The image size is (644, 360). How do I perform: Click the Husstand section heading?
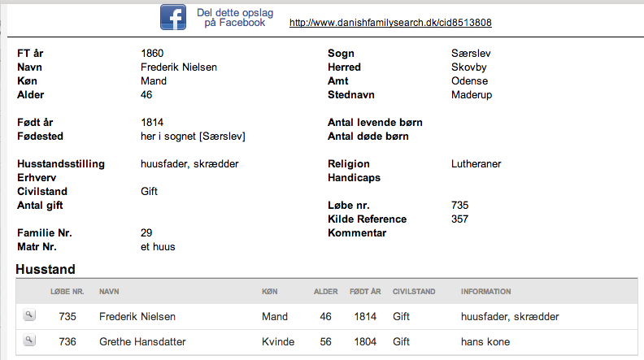(x=46, y=269)
